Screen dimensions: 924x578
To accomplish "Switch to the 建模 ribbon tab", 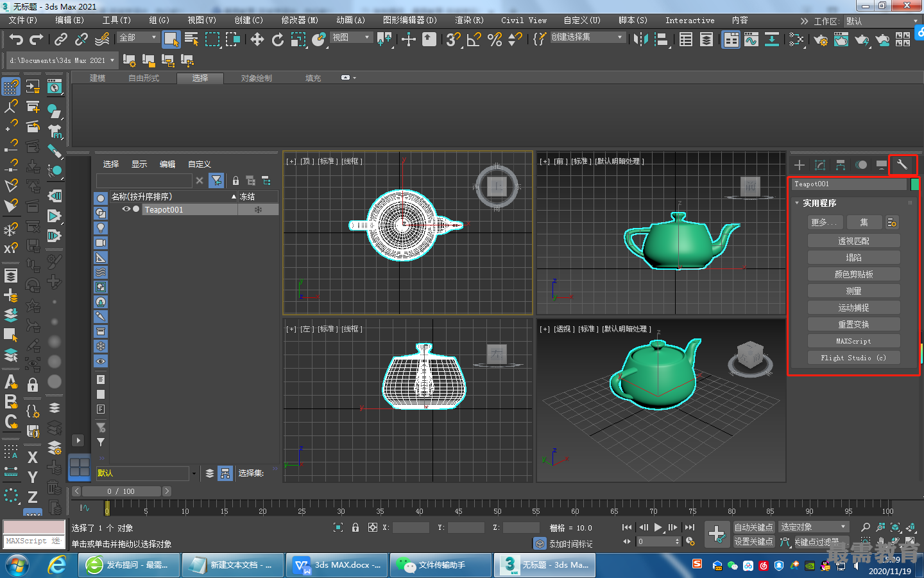I will (x=98, y=78).
